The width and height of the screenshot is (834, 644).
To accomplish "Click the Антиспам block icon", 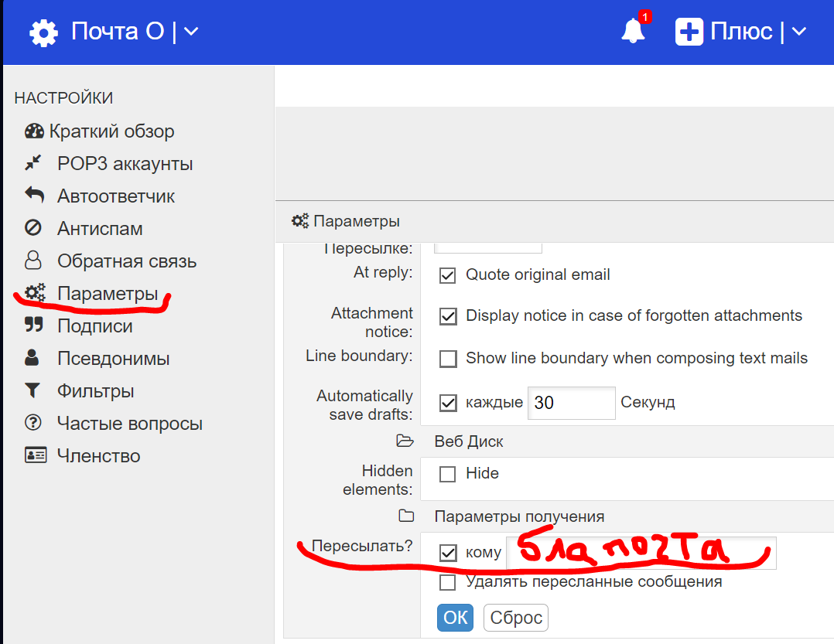I will pyautogui.click(x=35, y=228).
